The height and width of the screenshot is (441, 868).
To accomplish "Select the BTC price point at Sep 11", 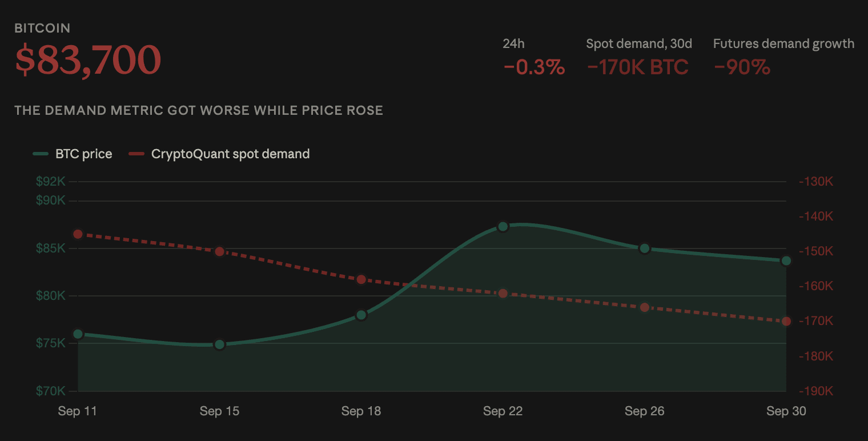I will [78, 334].
